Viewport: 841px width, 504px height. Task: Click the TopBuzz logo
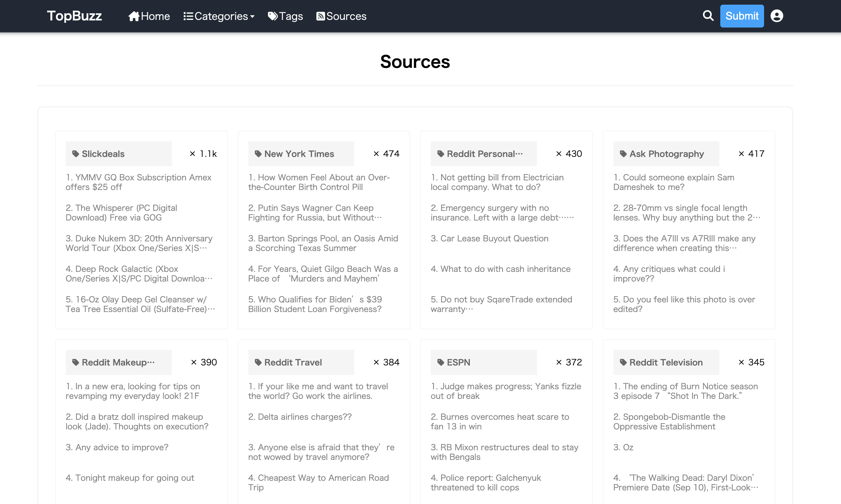tap(74, 16)
